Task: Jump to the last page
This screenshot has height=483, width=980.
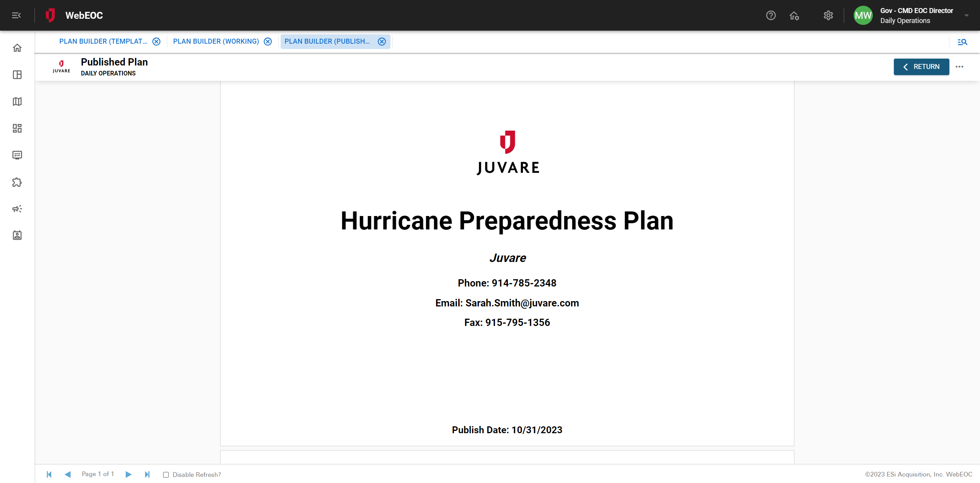Action: pyautogui.click(x=147, y=475)
